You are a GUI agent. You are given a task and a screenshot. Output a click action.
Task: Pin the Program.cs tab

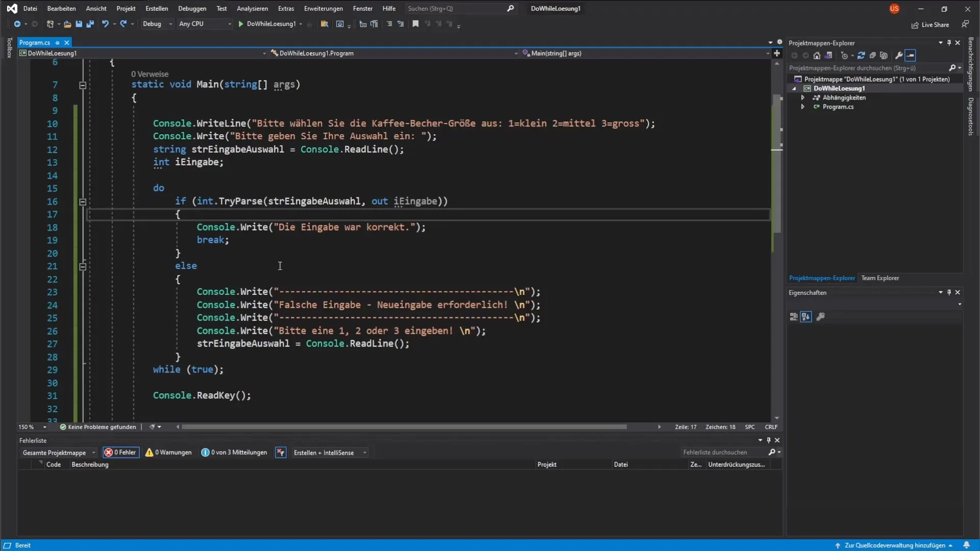57,43
